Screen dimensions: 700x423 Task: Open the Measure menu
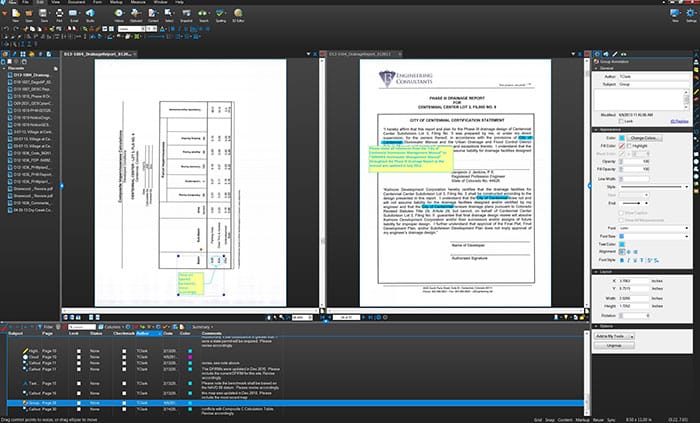[138, 2]
